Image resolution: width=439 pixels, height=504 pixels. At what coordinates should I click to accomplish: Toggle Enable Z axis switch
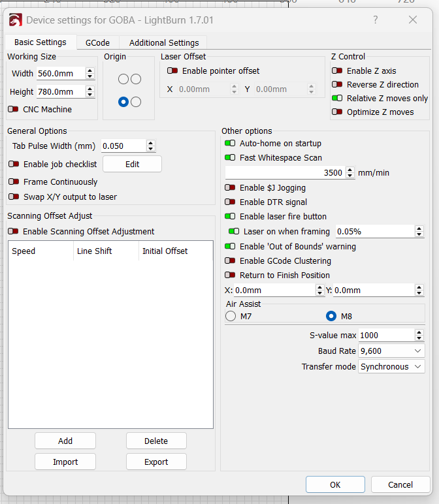[x=337, y=71]
